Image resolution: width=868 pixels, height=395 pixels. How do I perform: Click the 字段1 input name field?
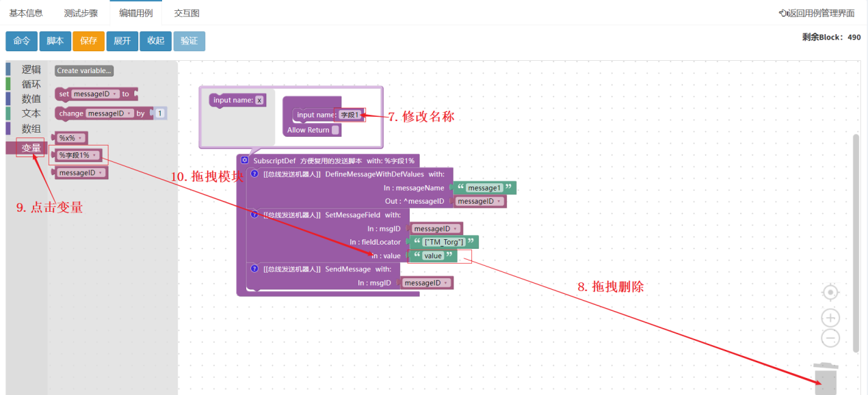[350, 115]
